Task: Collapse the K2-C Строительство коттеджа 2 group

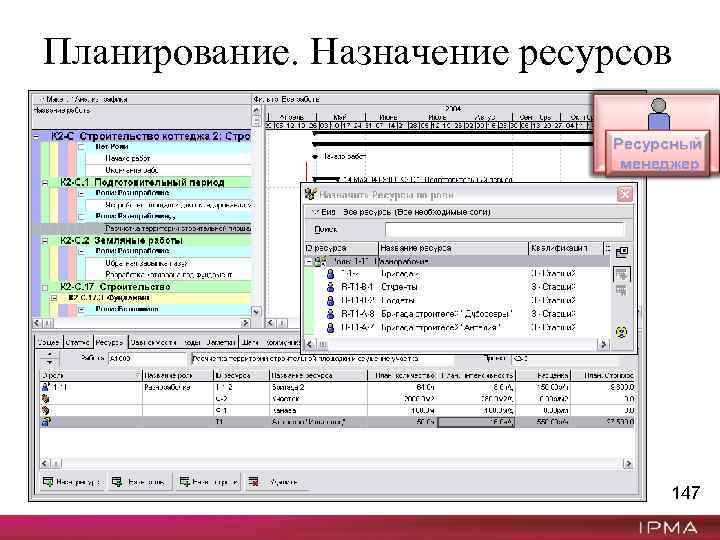Action: coord(36,136)
